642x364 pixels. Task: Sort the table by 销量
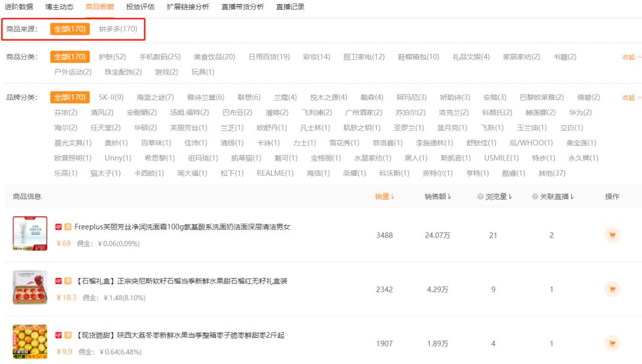tap(385, 196)
